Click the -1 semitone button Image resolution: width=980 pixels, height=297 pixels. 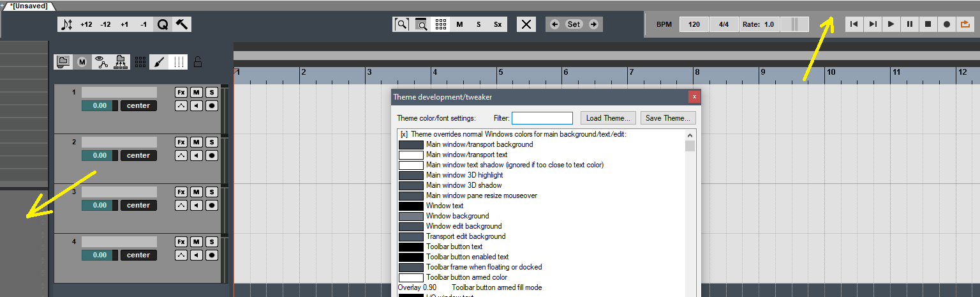(x=144, y=24)
